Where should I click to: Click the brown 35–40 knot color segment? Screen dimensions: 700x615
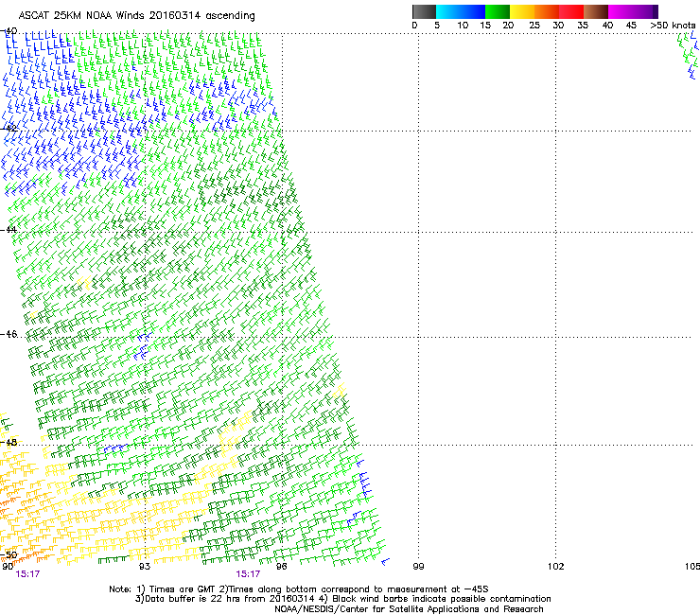click(x=596, y=11)
